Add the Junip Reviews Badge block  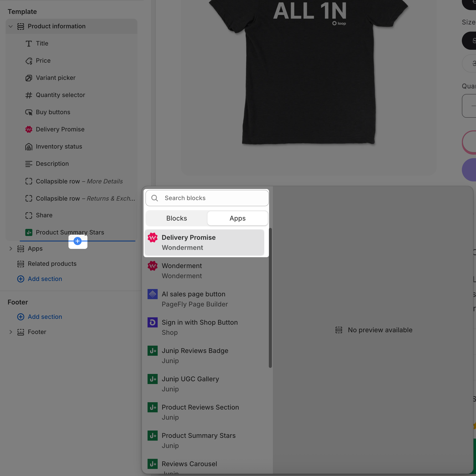pos(204,356)
